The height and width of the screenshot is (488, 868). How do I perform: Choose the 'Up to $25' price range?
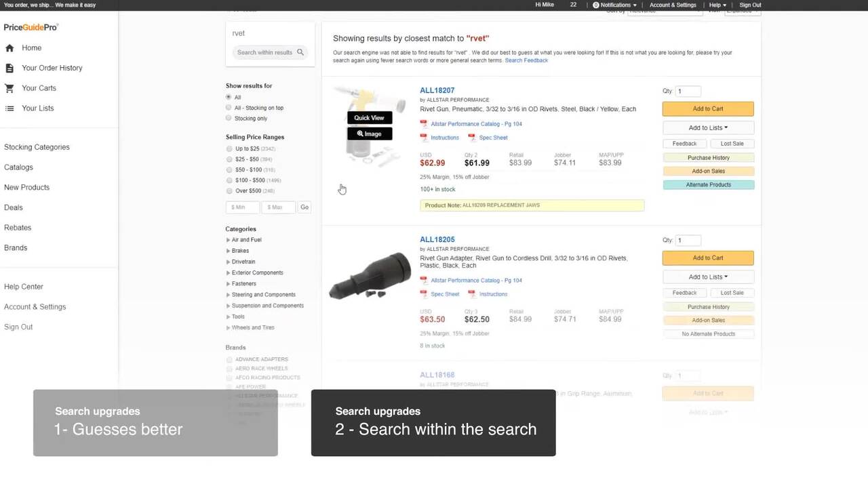(229, 148)
